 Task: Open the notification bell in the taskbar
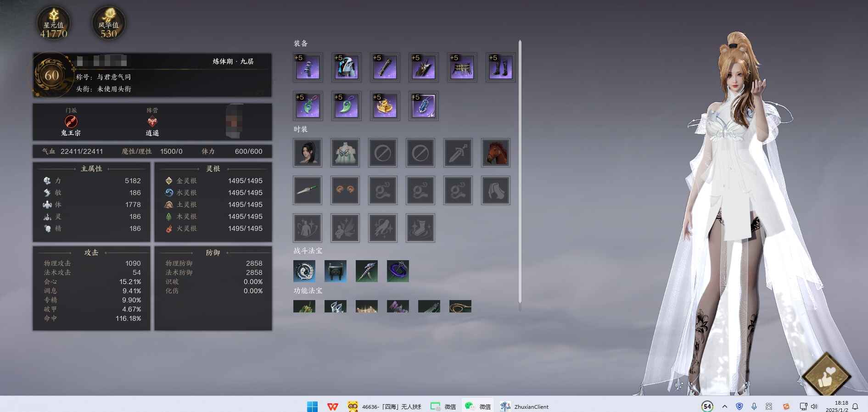pos(855,406)
